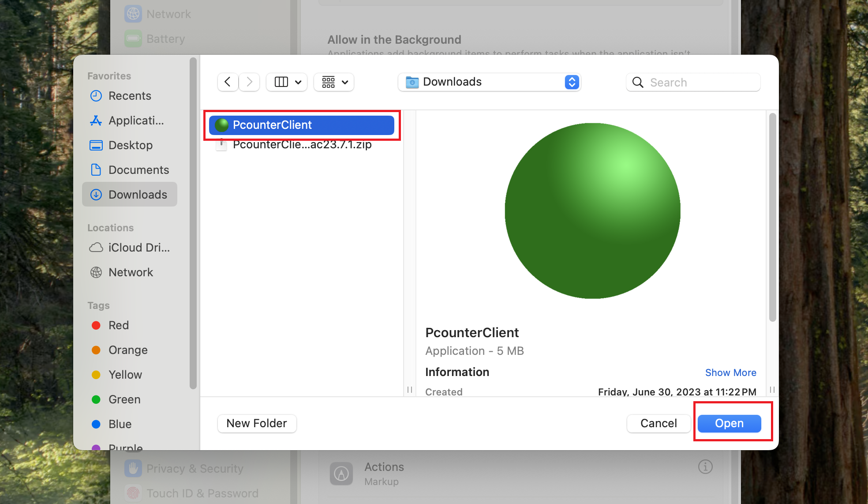The width and height of the screenshot is (868, 504).
Task: Cancel the file dialog
Action: (658, 423)
